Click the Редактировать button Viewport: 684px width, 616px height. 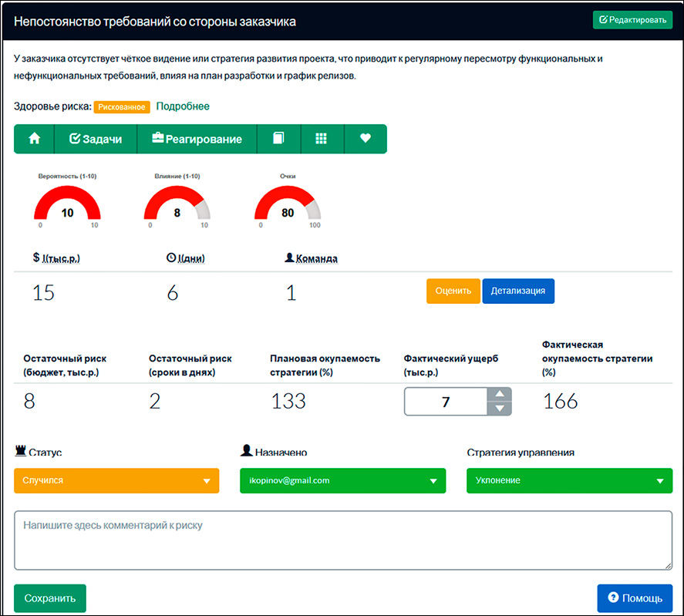[632, 20]
